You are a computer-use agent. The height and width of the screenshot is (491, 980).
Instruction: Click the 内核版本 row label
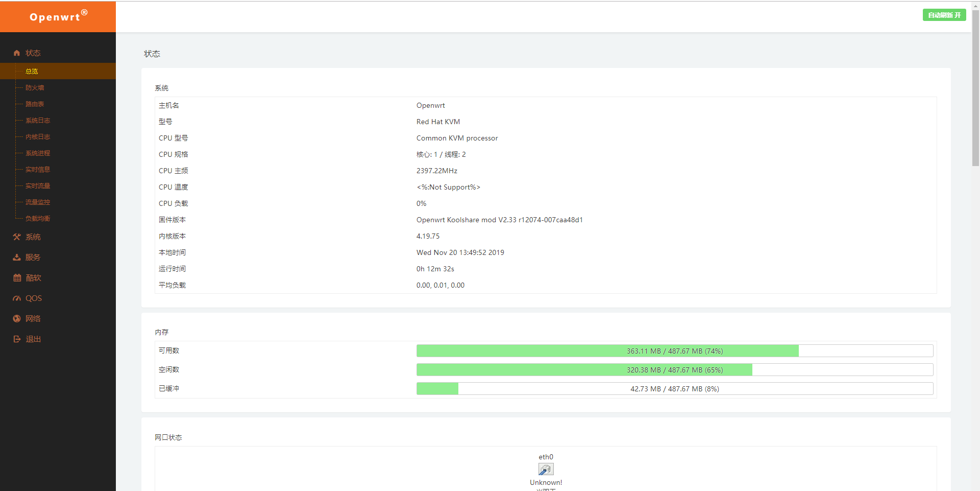pos(173,236)
